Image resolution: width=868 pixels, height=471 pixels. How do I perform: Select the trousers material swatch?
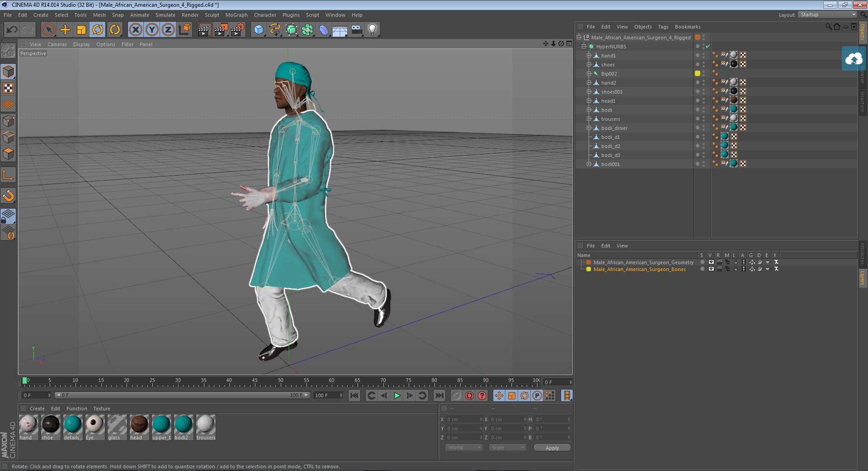[206, 424]
